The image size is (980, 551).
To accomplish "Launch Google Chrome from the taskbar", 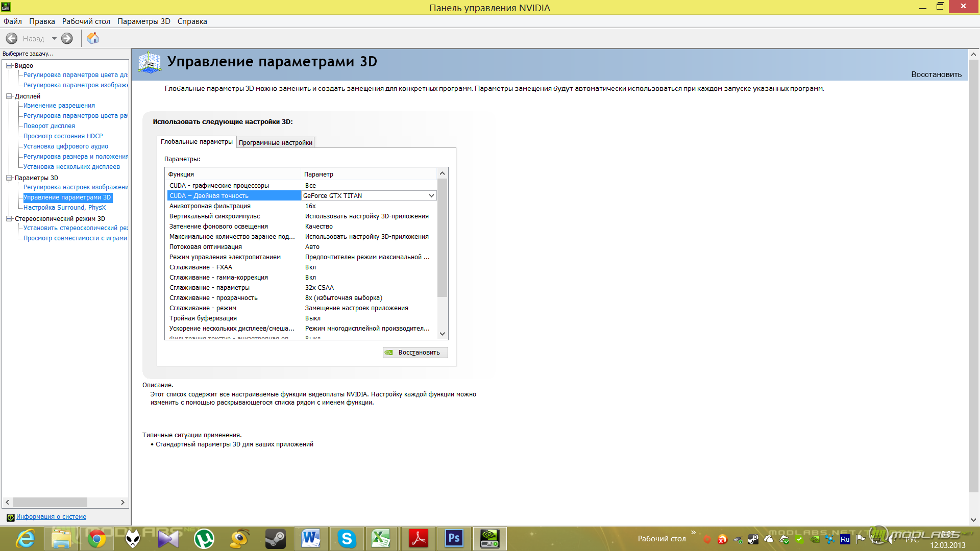I will pos(97,539).
